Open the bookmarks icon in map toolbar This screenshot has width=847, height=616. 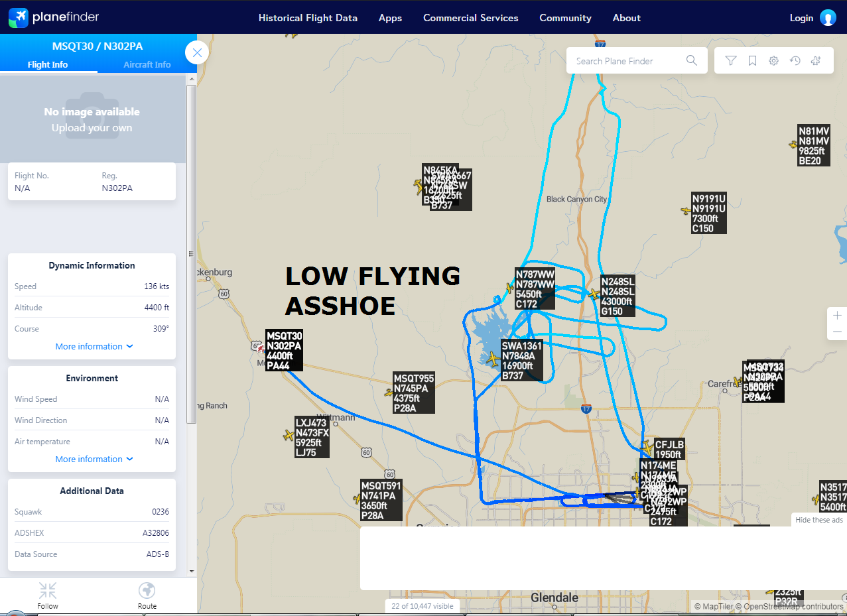pyautogui.click(x=752, y=61)
